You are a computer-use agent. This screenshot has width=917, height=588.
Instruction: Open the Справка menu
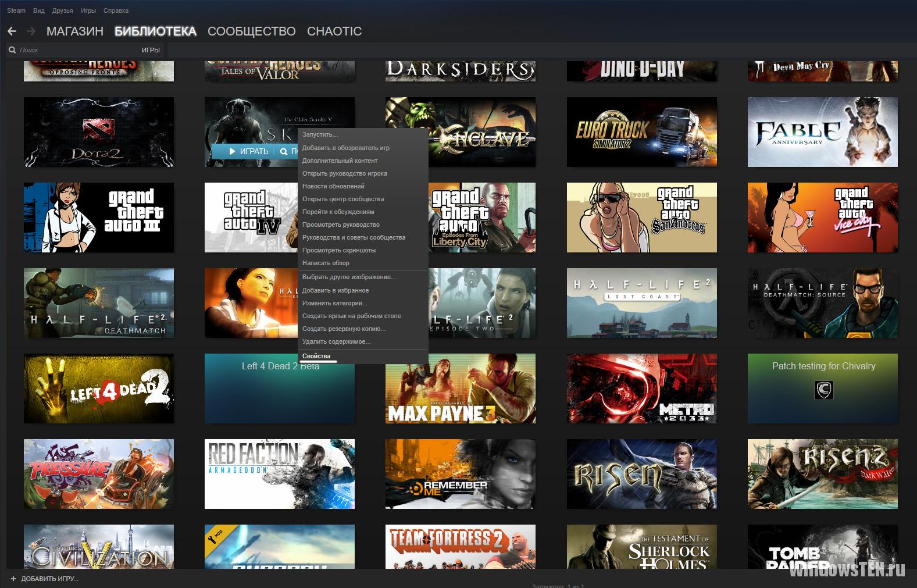click(116, 10)
